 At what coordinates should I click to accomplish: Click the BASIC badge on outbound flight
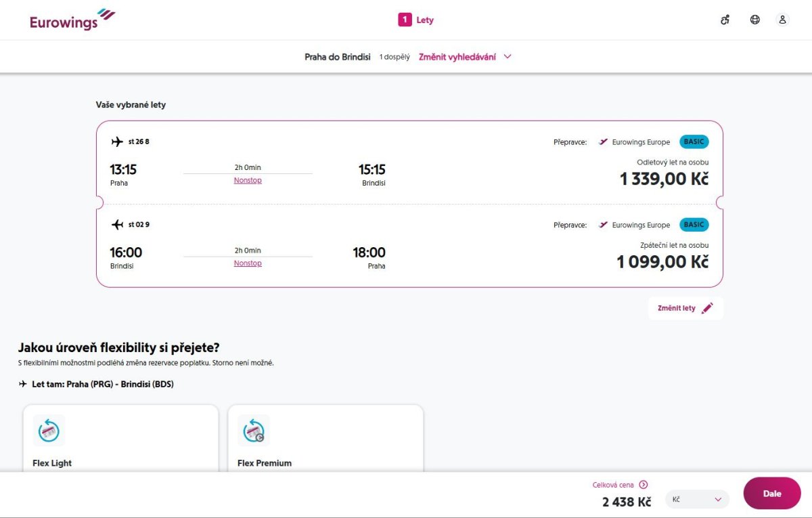point(694,142)
